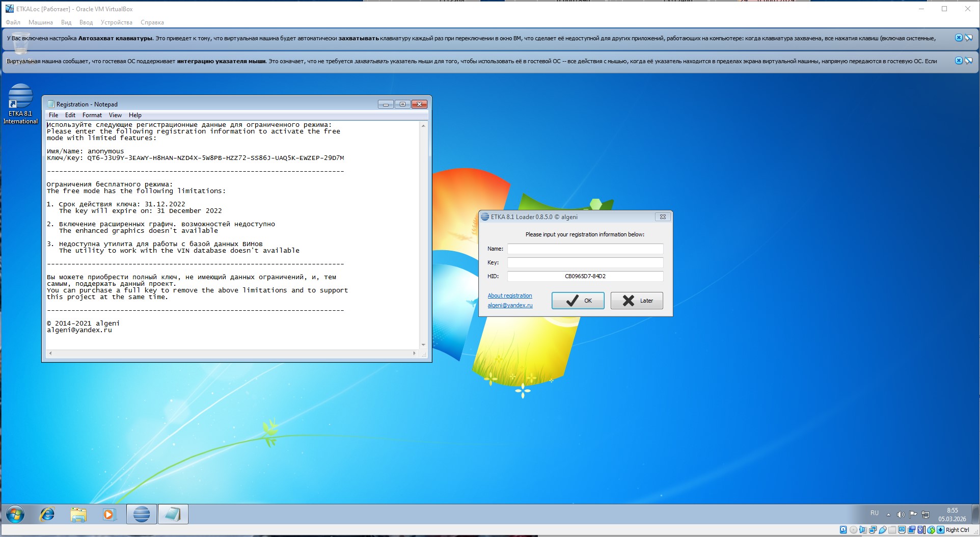The width and height of the screenshot is (980, 537).
Task: Click the Windows Start orb
Action: [x=15, y=515]
